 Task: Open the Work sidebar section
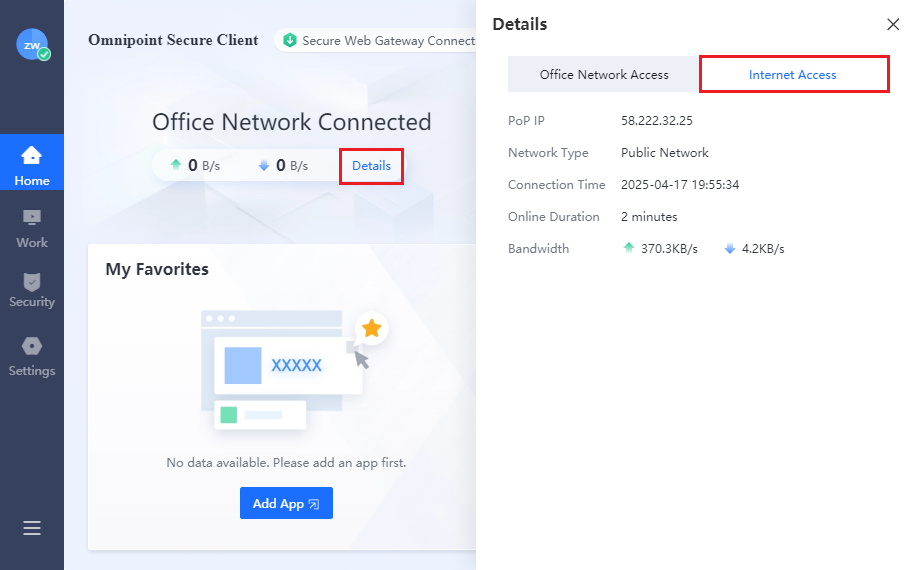click(32, 229)
